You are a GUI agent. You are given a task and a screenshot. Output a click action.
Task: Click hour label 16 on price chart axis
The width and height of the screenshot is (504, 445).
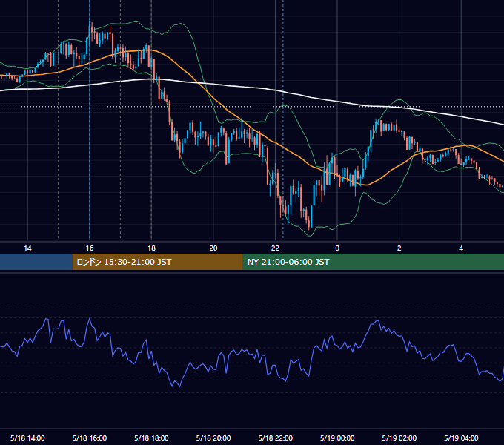click(90, 248)
